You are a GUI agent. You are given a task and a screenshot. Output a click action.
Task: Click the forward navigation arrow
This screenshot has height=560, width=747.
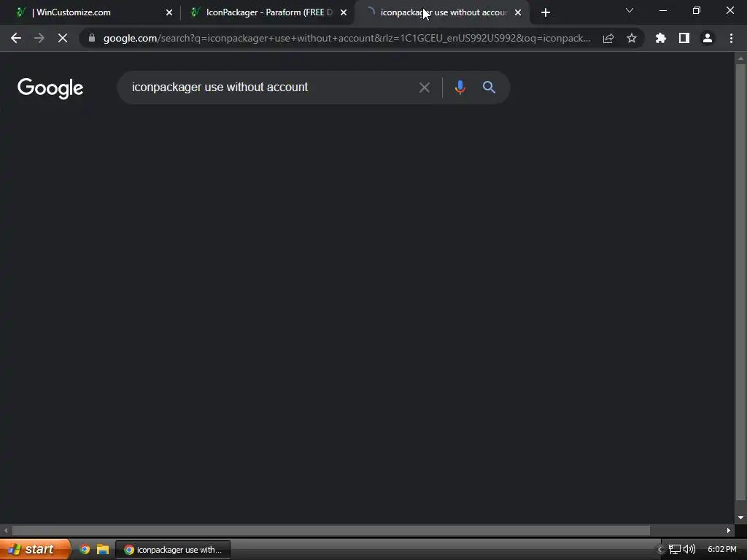pos(39,38)
